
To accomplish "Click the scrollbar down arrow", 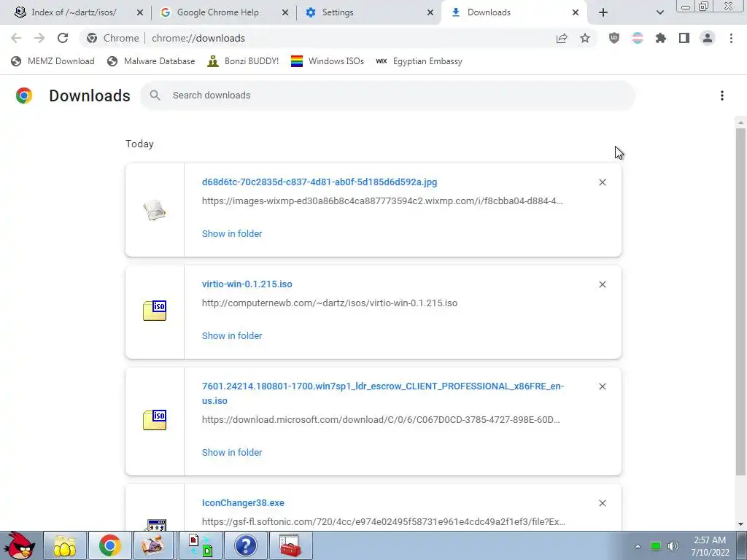I will point(740,524).
